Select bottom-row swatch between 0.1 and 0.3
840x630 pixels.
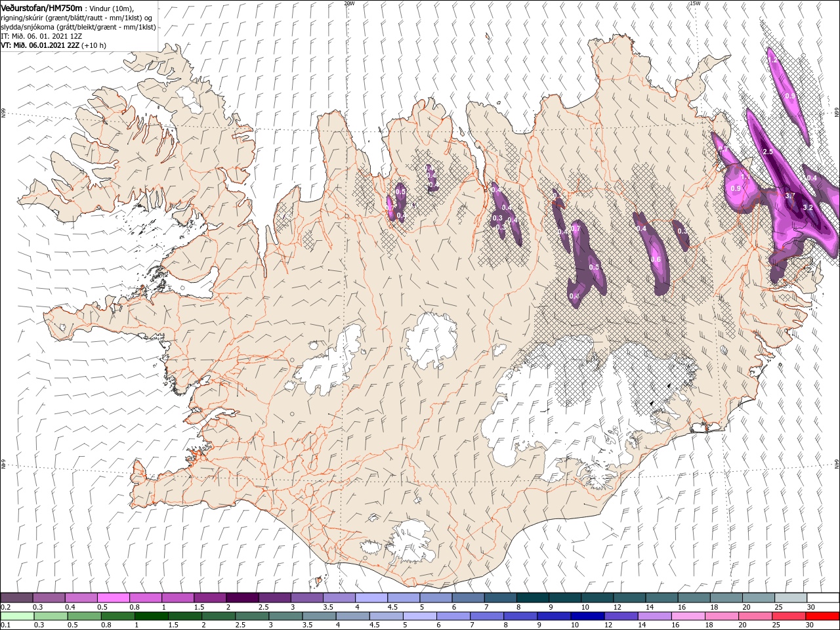pos(17,616)
